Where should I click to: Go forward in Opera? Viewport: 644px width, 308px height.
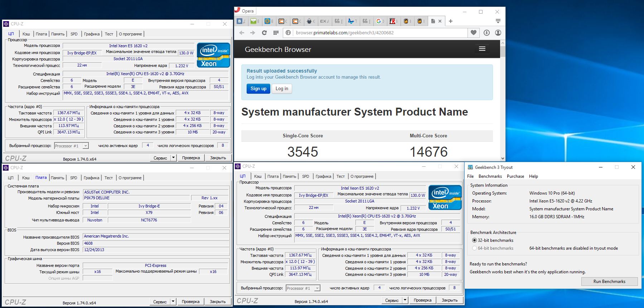(253, 33)
